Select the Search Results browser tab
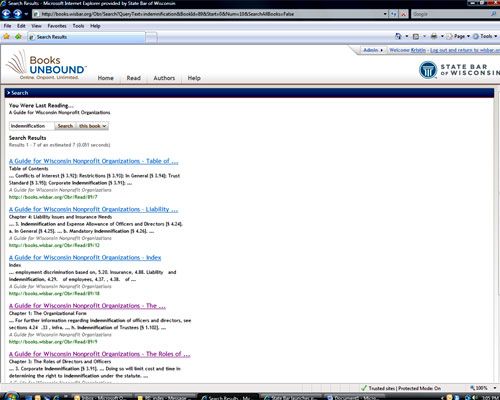The height and width of the screenshot is (400, 500). click(x=86, y=37)
